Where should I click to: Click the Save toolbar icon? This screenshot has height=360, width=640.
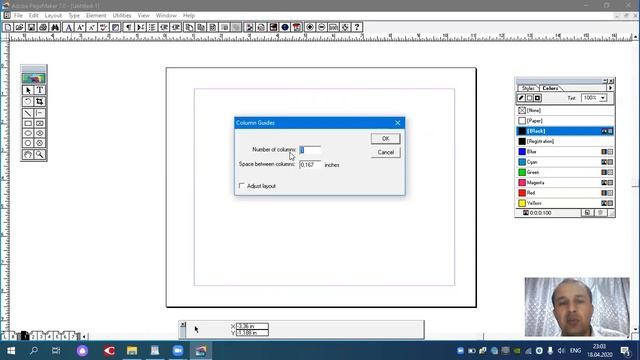[x=31, y=27]
